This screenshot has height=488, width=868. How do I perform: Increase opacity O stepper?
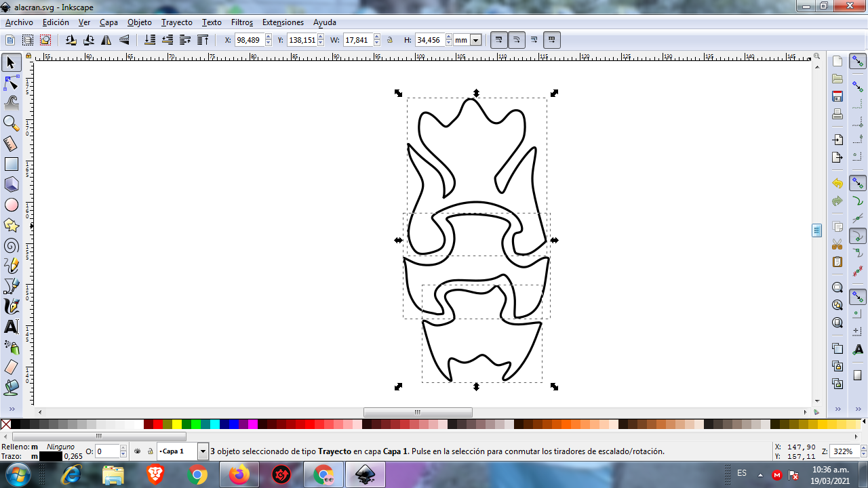coord(123,448)
